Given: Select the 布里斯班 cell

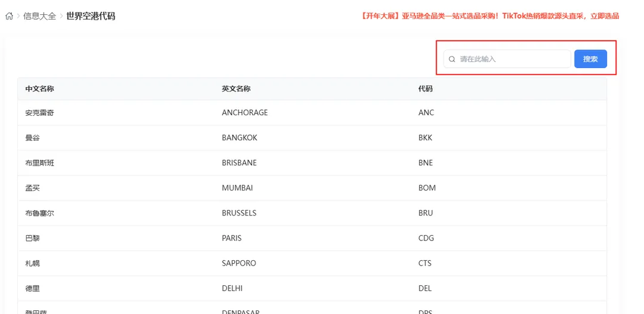Looking at the screenshot, I should [x=39, y=163].
